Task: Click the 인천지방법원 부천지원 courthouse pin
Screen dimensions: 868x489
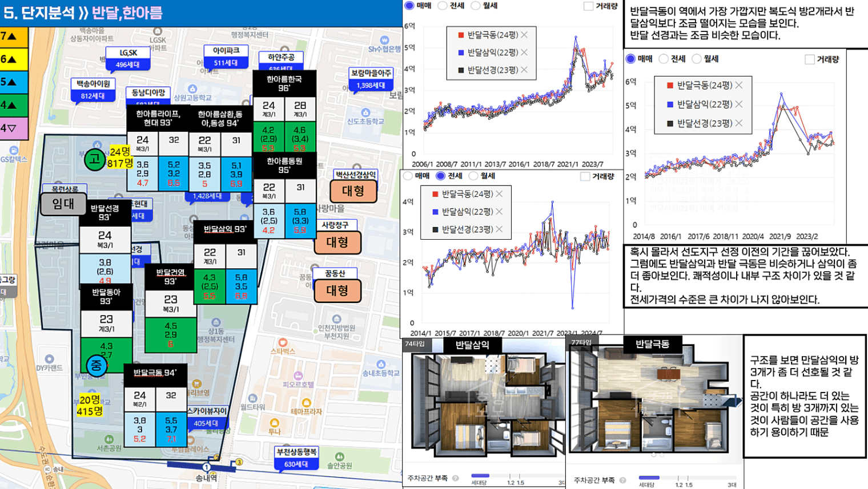Action: pos(336,319)
